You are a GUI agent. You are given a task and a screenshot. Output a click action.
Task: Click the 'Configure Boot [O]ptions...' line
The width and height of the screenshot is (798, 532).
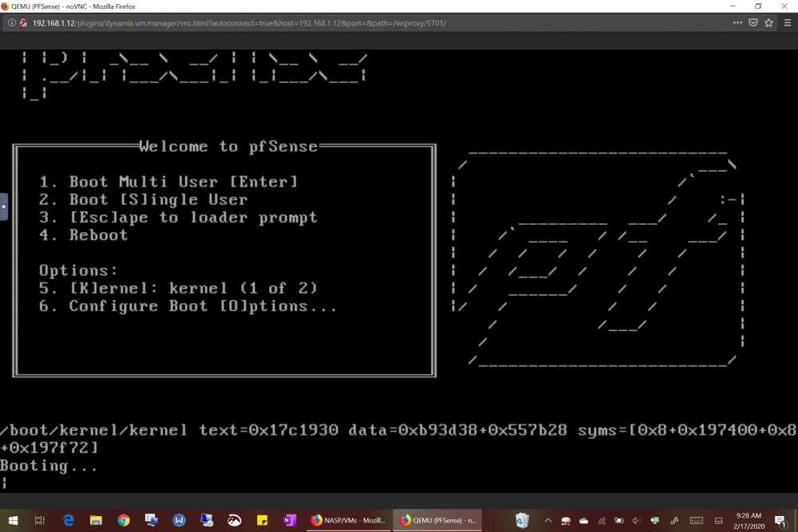[188, 305]
